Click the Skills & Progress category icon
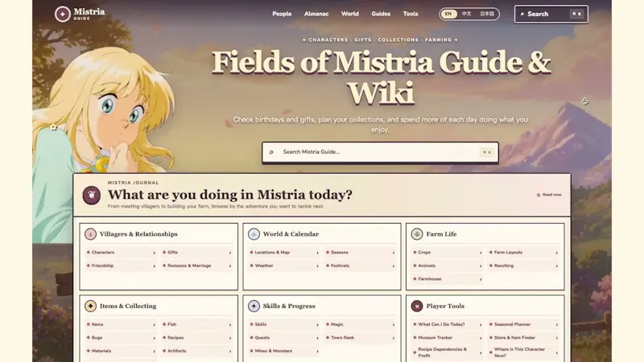644x362 pixels. (x=254, y=306)
